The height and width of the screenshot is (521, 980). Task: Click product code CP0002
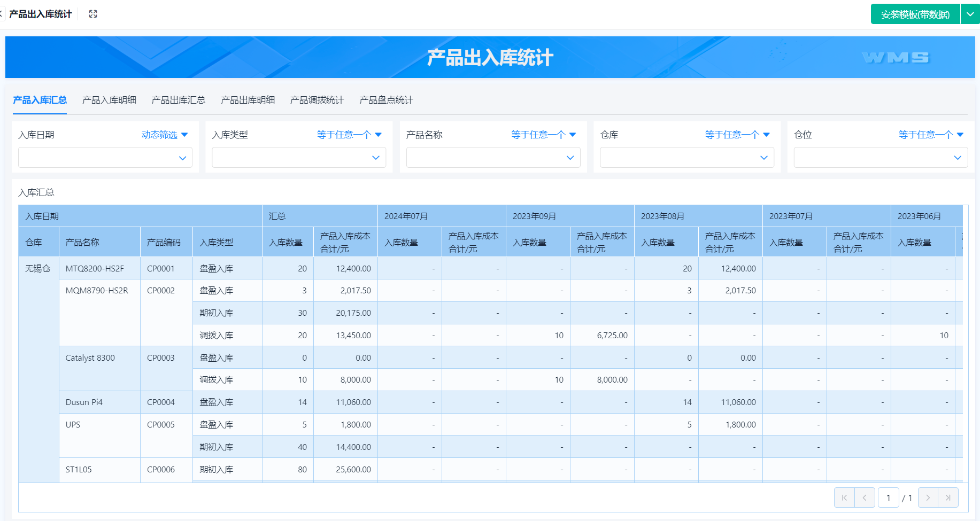tap(166, 313)
